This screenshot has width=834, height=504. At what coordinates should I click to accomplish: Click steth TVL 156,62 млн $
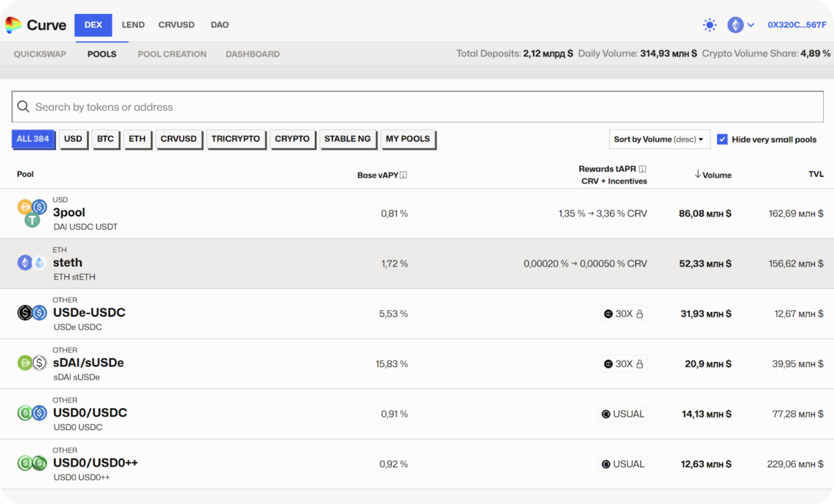(x=796, y=264)
